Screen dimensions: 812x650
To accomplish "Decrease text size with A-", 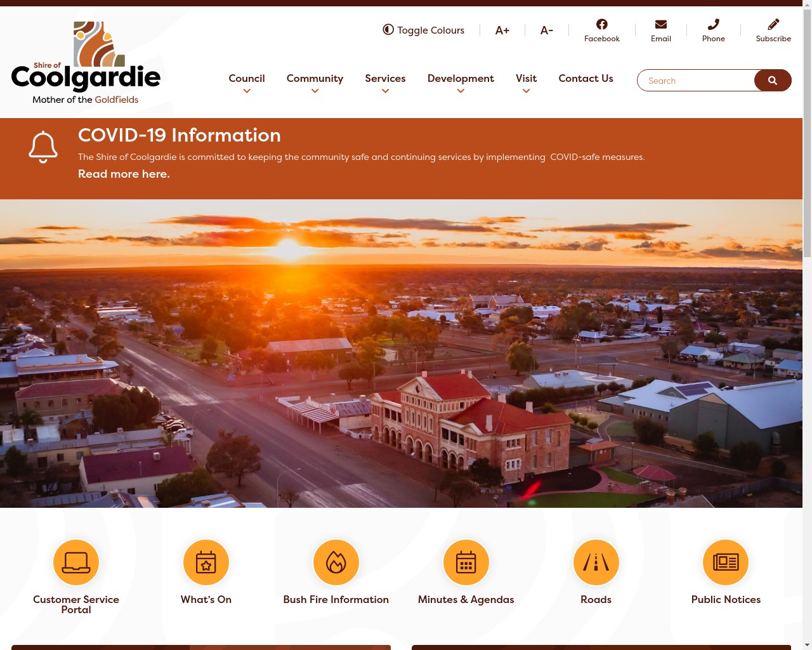I will pyautogui.click(x=546, y=30).
